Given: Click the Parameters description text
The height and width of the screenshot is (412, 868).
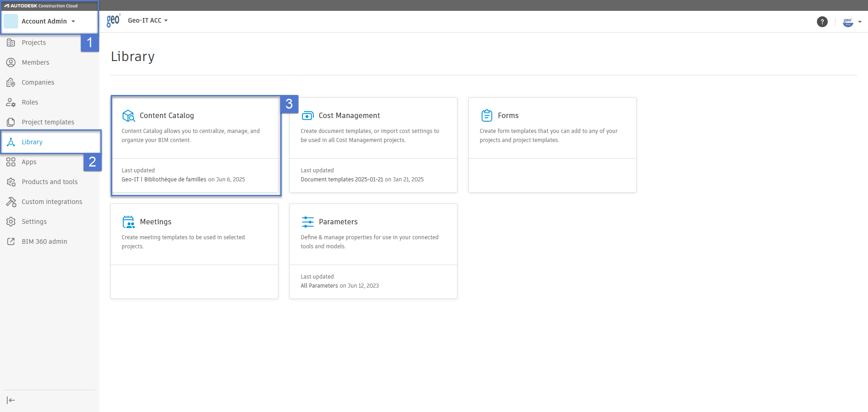Looking at the screenshot, I should click(369, 242).
